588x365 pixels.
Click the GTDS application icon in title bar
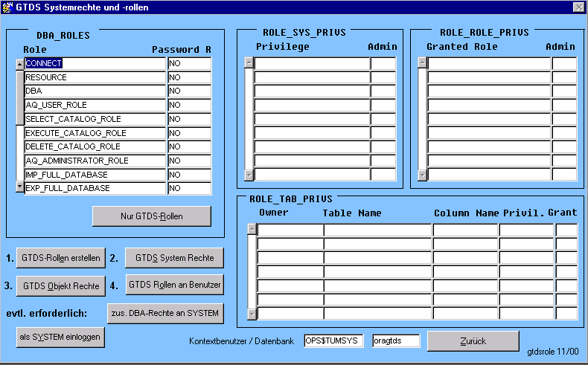(8, 7)
